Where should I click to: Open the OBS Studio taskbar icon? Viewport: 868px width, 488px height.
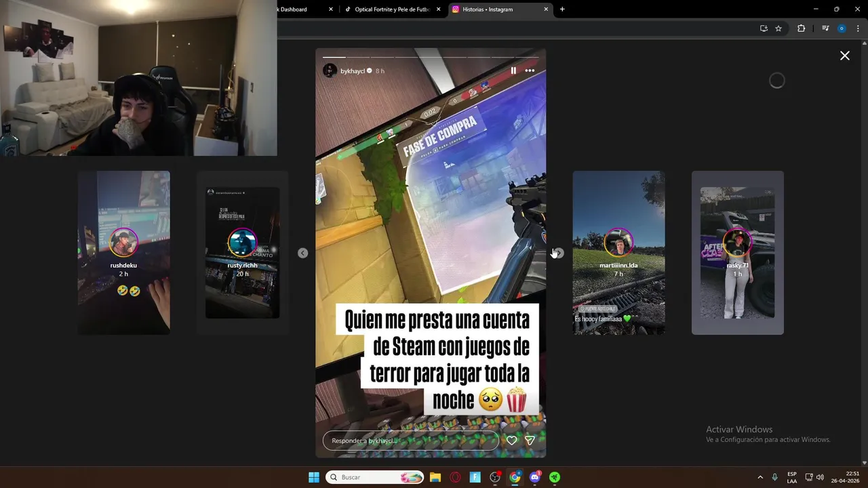click(x=495, y=477)
